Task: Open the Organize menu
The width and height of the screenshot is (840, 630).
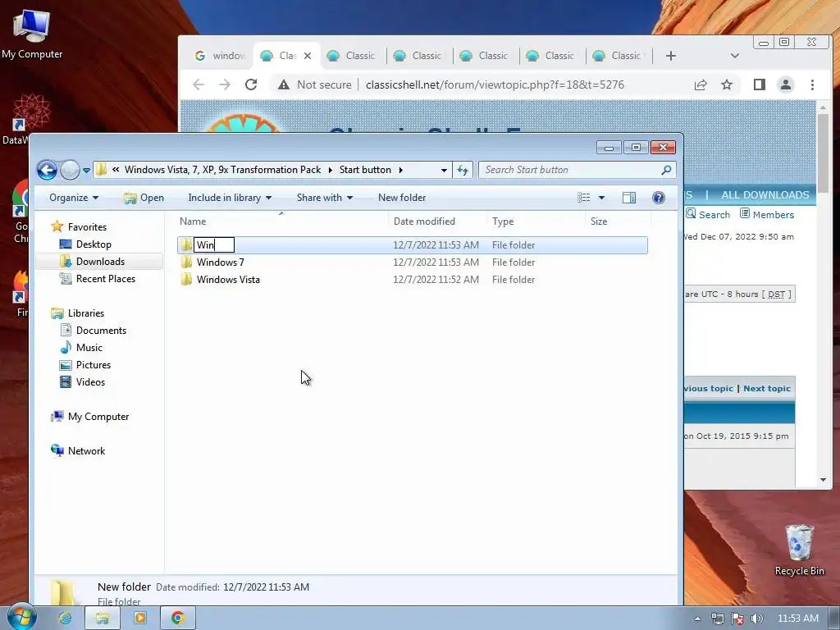Action: click(x=74, y=198)
